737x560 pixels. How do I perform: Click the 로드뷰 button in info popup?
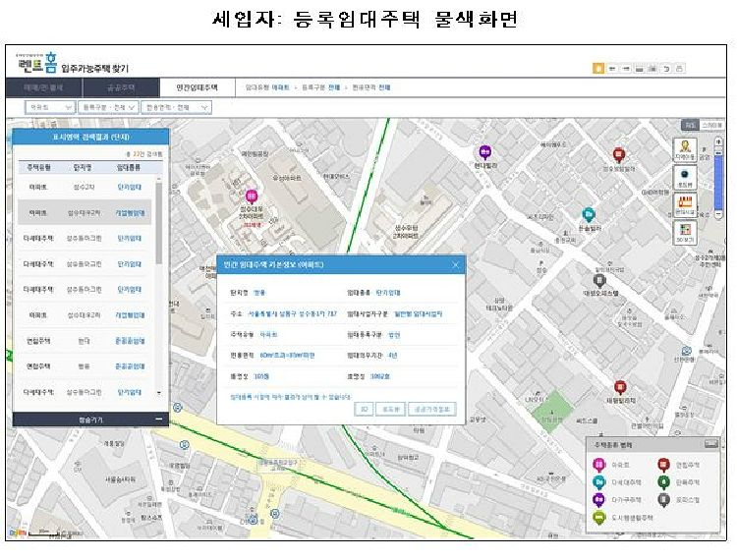[391, 409]
